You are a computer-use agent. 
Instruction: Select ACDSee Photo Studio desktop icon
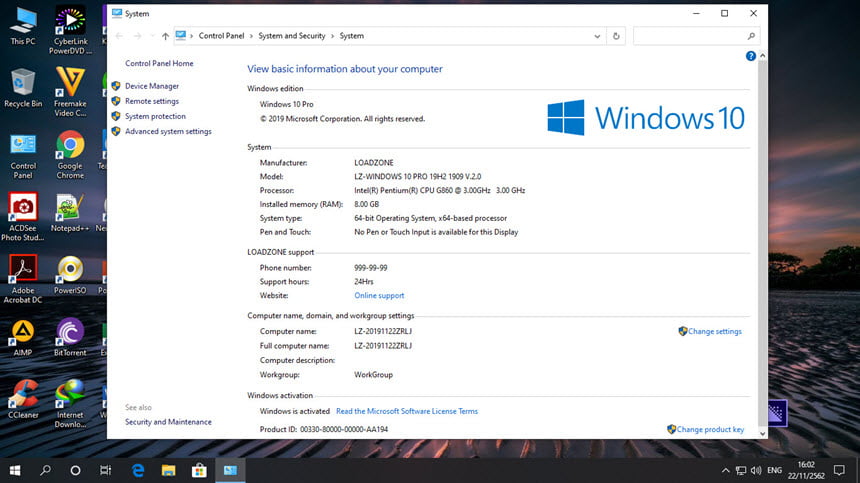23,217
